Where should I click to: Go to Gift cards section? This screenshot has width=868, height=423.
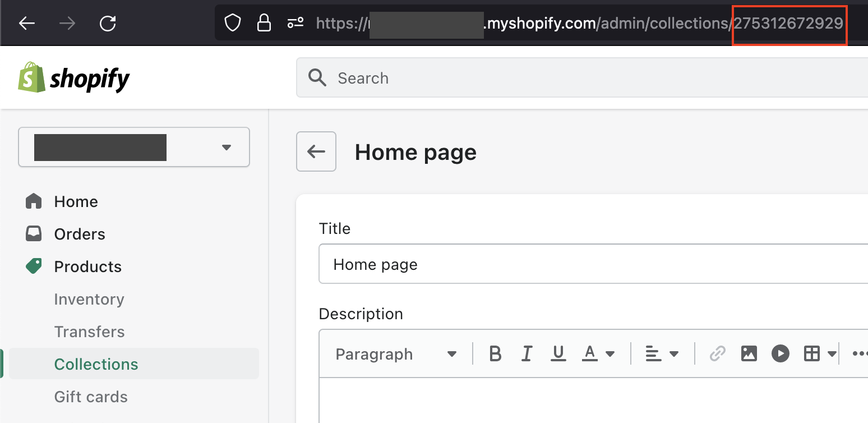click(x=90, y=397)
